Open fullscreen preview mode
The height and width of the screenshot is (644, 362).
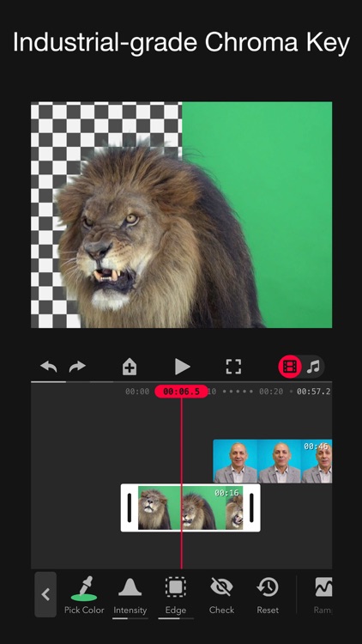click(x=233, y=367)
